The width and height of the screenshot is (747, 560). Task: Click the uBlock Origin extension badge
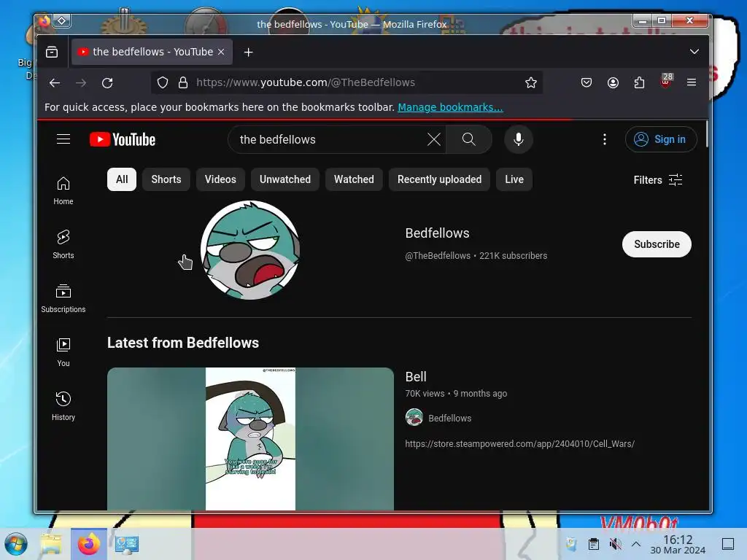tap(666, 82)
